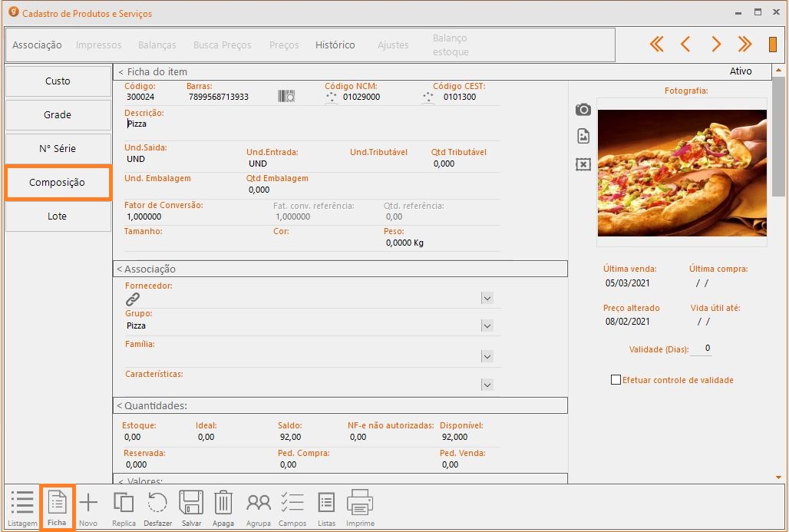Open the Listagem view icon

pyautogui.click(x=22, y=507)
